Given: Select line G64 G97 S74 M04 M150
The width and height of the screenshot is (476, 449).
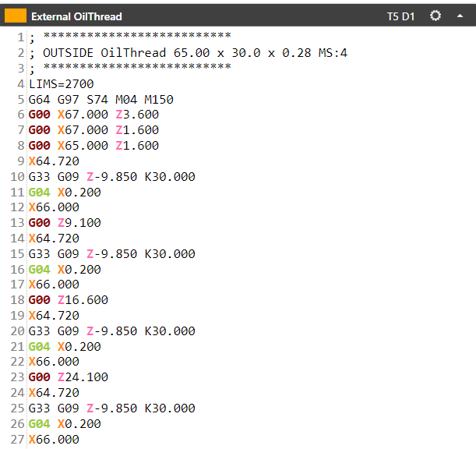Looking at the screenshot, I should click(x=101, y=99).
